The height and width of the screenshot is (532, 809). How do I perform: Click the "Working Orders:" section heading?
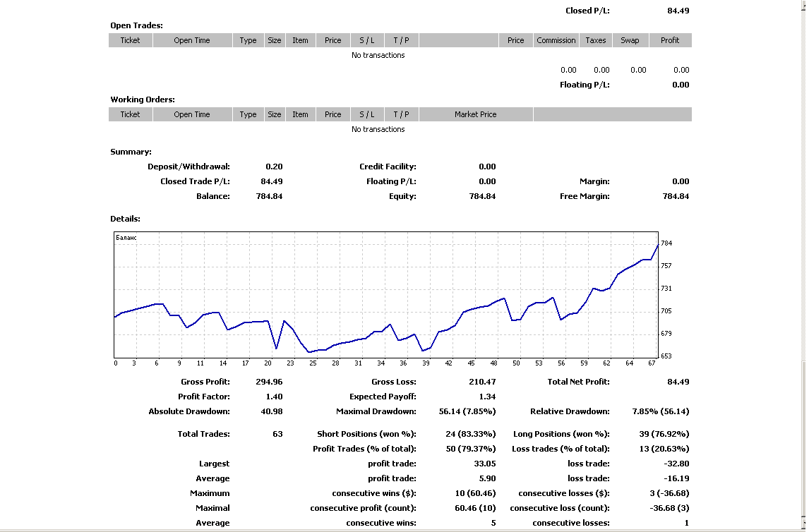pyautogui.click(x=143, y=99)
